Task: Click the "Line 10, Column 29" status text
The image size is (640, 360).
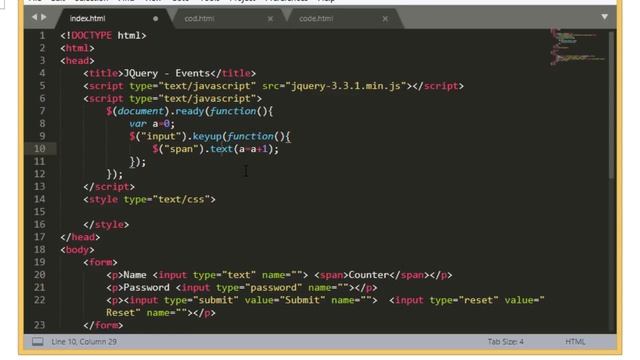Action: pyautogui.click(x=84, y=342)
